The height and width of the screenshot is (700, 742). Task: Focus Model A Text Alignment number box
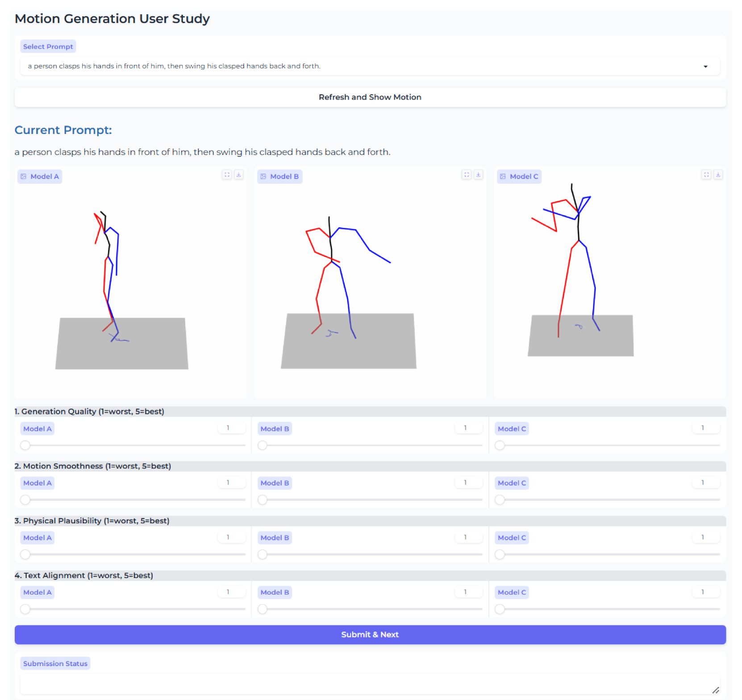point(231,592)
